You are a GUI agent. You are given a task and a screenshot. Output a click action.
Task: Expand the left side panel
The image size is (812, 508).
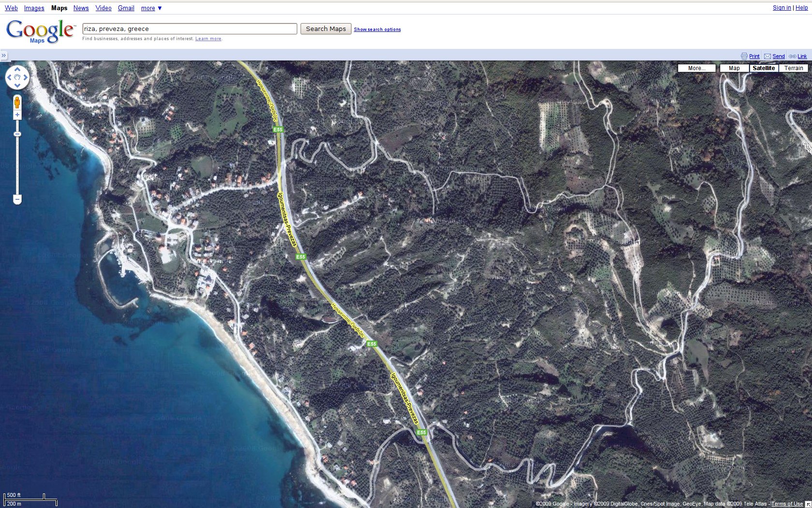coord(4,56)
